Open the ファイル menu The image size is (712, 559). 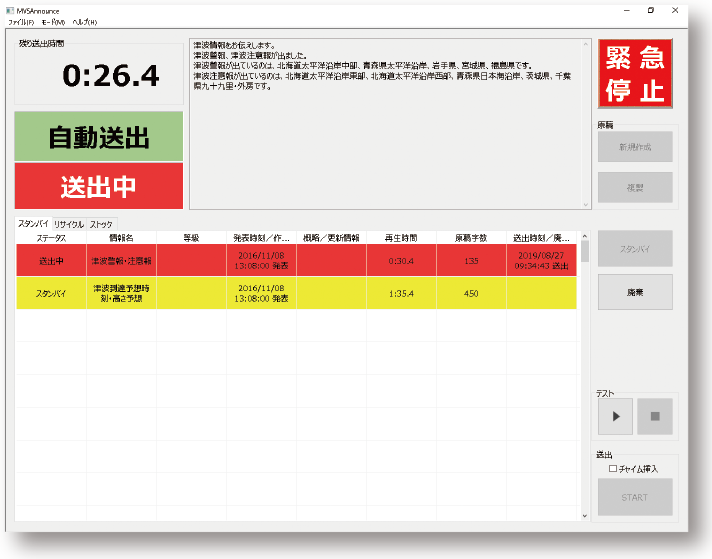click(20, 21)
